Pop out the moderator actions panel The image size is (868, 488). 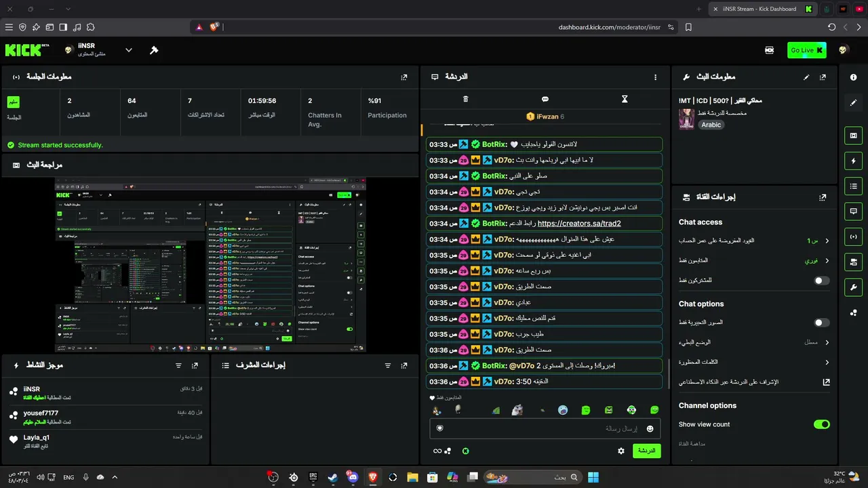click(x=404, y=366)
